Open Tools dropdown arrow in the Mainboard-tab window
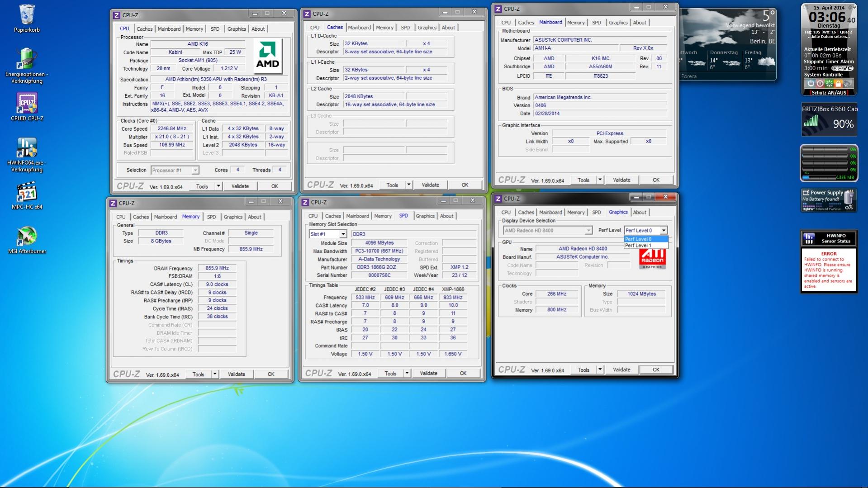 (x=600, y=180)
